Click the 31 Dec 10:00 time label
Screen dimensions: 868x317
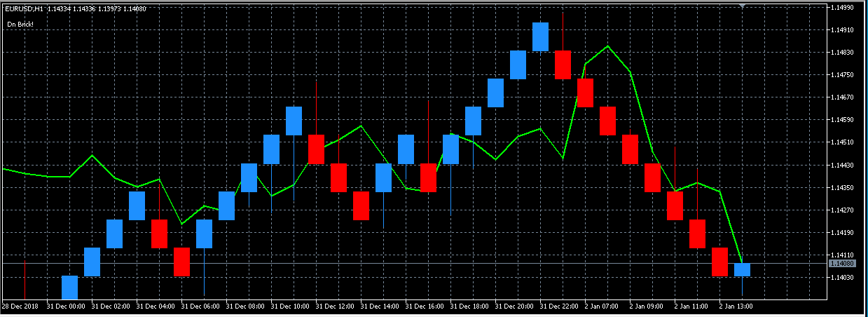coord(290,306)
